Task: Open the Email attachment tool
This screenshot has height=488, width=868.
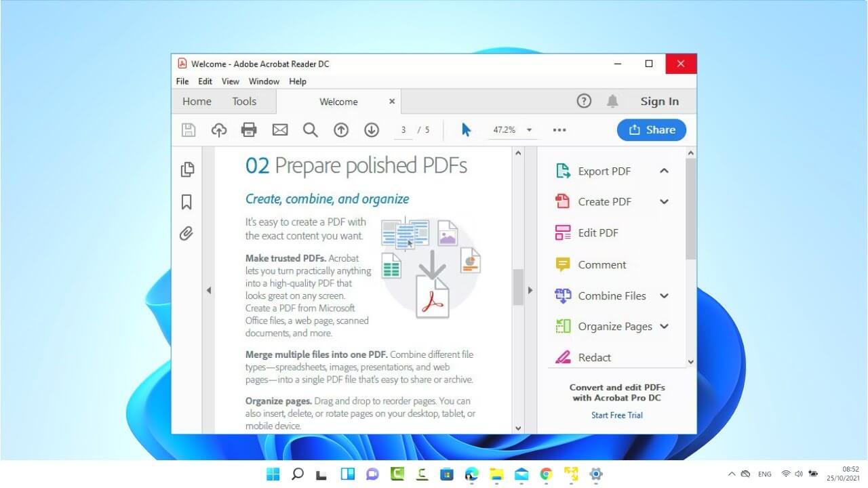Action: tap(279, 129)
